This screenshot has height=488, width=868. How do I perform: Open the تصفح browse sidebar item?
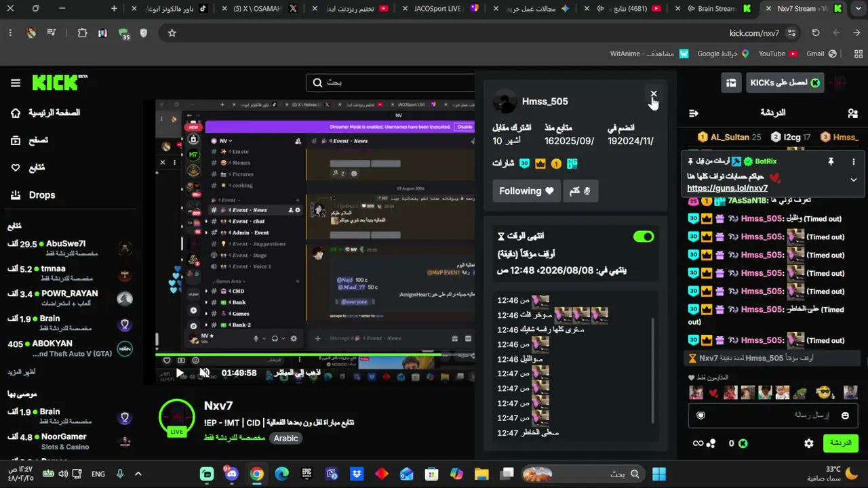[31, 140]
